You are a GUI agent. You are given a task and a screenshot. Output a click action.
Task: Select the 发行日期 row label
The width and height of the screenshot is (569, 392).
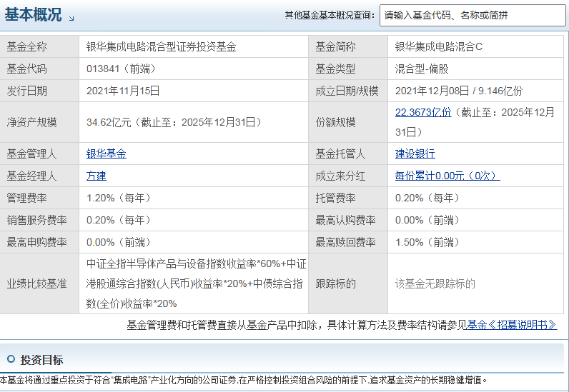[x=27, y=91]
